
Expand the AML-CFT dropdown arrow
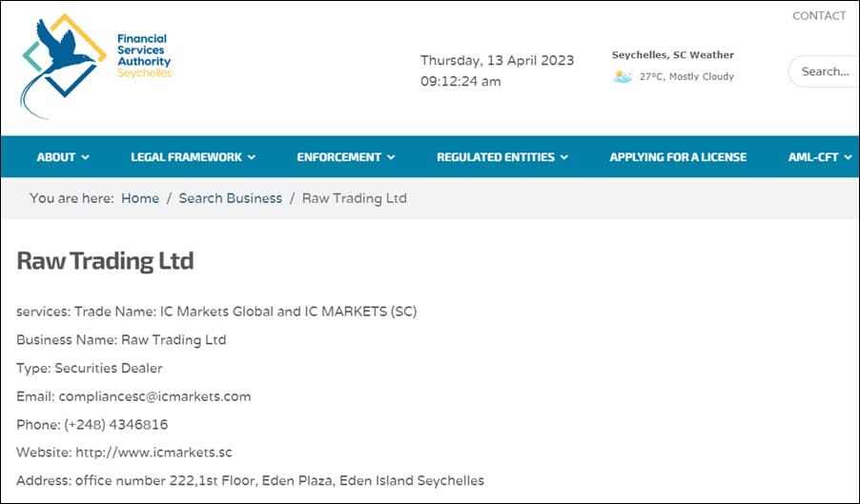(x=848, y=157)
